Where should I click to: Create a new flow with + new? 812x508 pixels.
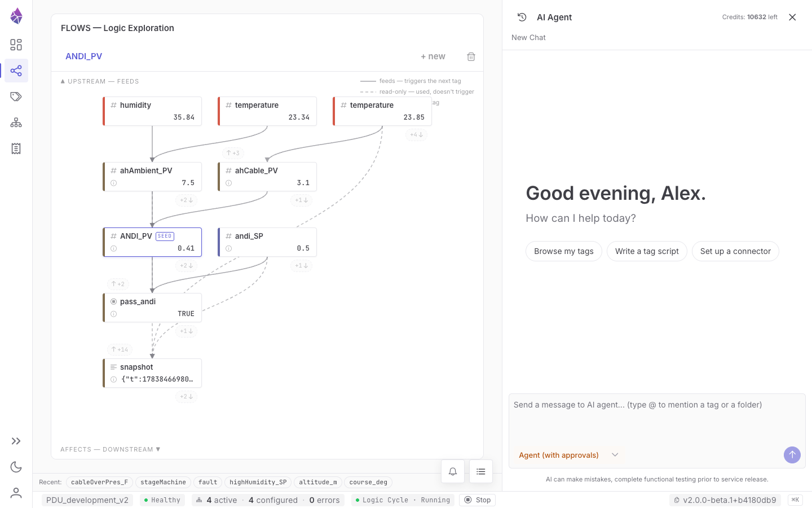(433, 56)
